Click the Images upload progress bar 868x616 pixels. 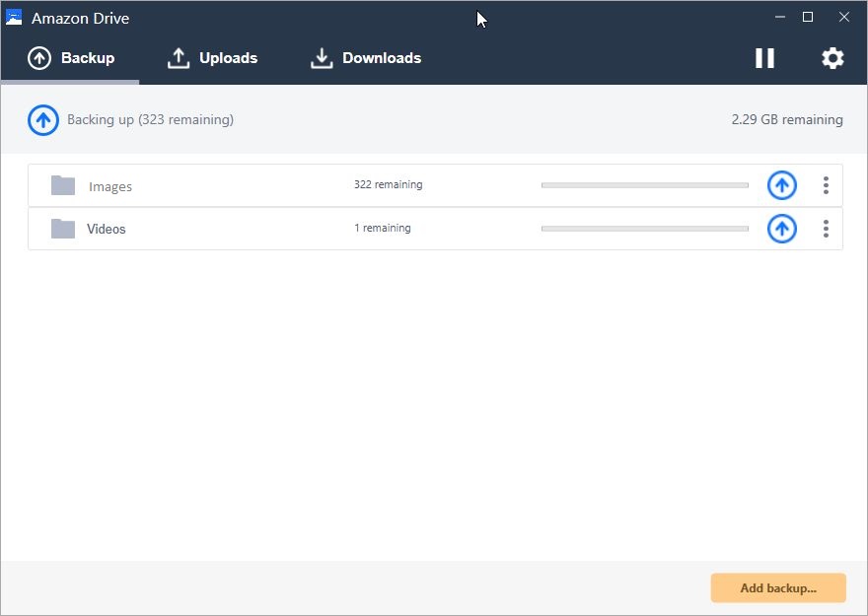point(643,184)
